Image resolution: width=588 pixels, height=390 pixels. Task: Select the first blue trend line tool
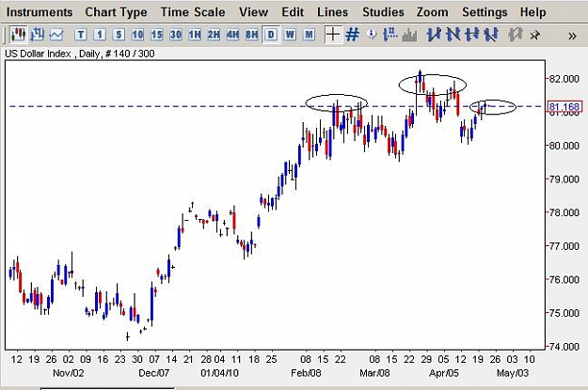coord(434,35)
